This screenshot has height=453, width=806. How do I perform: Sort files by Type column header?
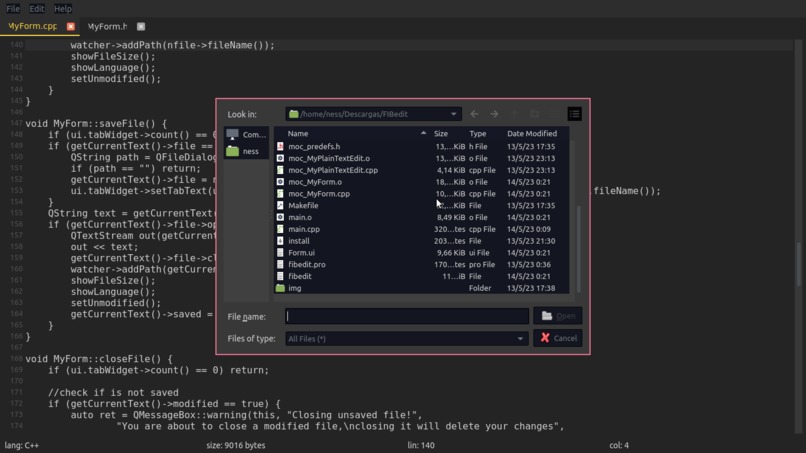(478, 134)
